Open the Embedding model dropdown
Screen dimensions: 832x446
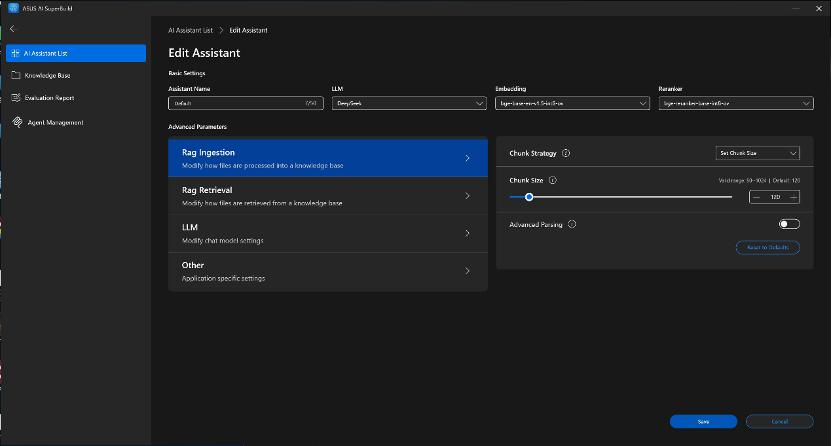pyautogui.click(x=572, y=103)
